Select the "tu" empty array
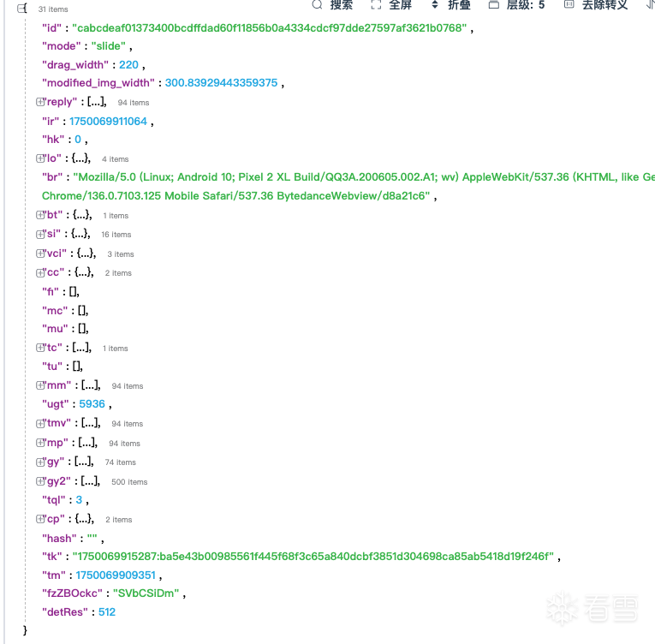Screen dimensions: 655x644 click(78, 367)
